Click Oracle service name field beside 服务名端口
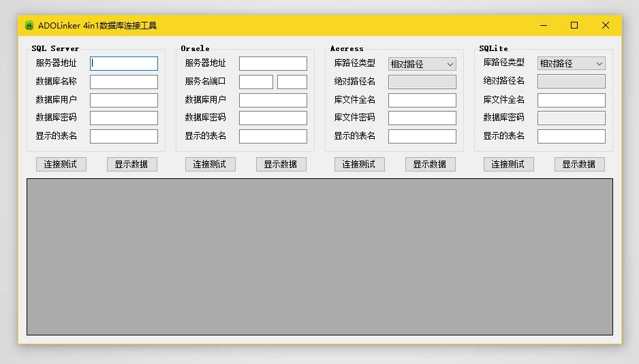The image size is (639, 364). (256, 82)
